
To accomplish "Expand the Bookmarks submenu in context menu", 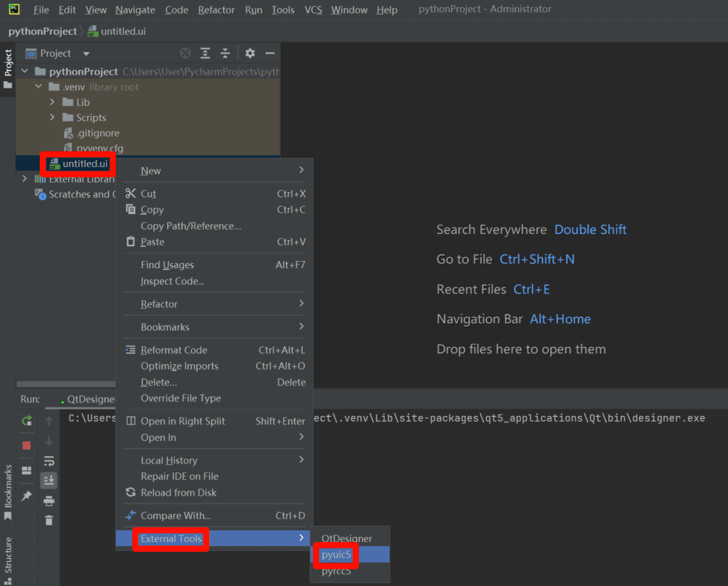I will point(301,326).
